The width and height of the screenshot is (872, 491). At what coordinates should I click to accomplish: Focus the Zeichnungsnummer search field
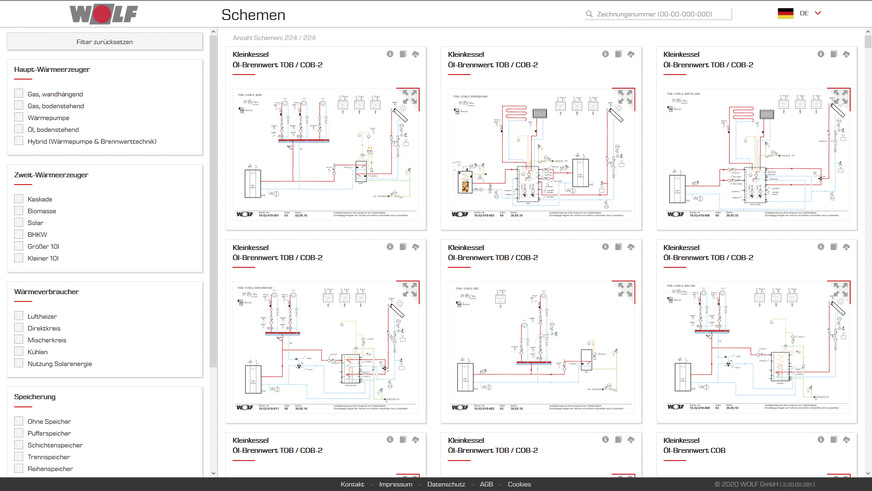tap(662, 14)
